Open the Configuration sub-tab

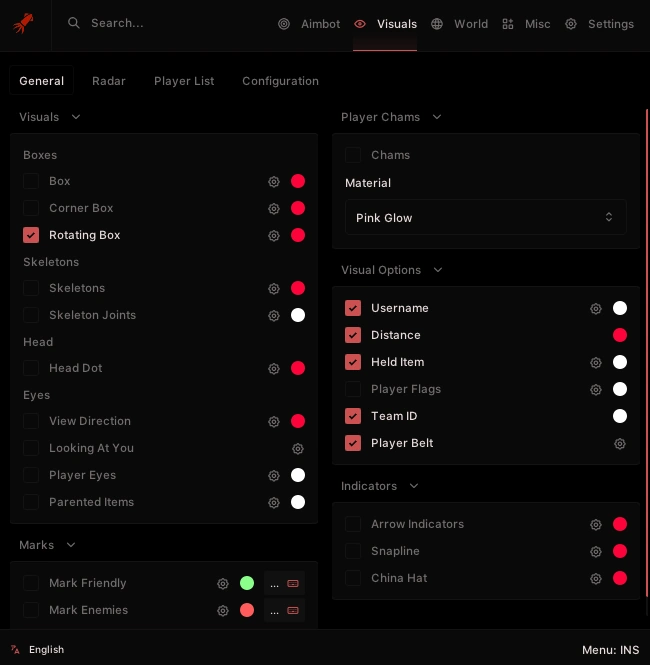click(x=280, y=81)
